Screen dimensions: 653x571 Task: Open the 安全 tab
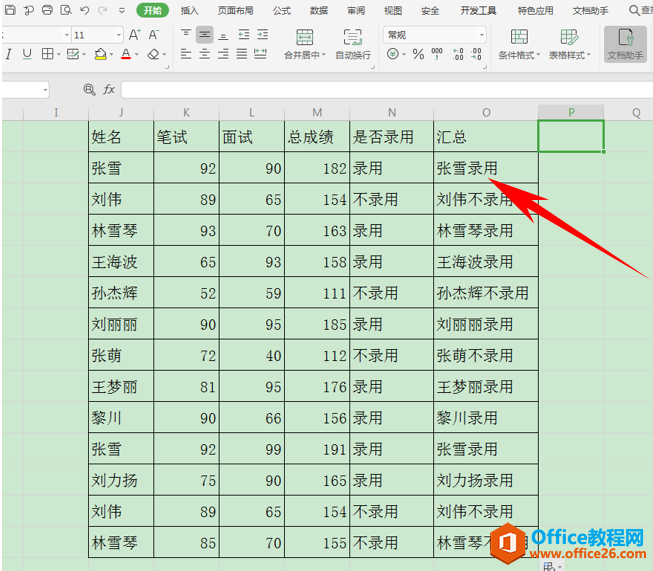(x=430, y=10)
